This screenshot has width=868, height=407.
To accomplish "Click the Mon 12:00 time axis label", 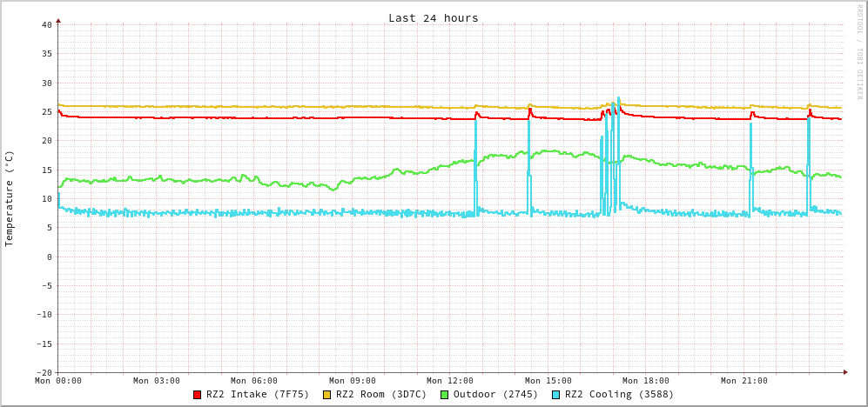I will point(450,381).
